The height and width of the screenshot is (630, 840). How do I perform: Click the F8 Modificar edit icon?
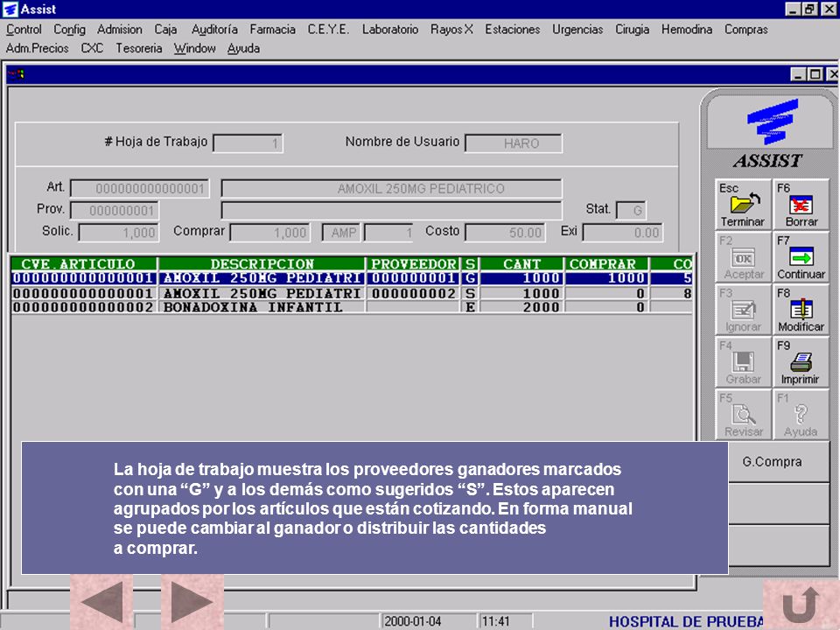(801, 309)
